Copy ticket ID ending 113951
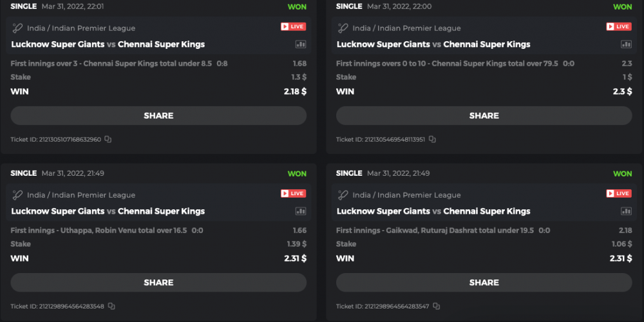 coord(432,139)
